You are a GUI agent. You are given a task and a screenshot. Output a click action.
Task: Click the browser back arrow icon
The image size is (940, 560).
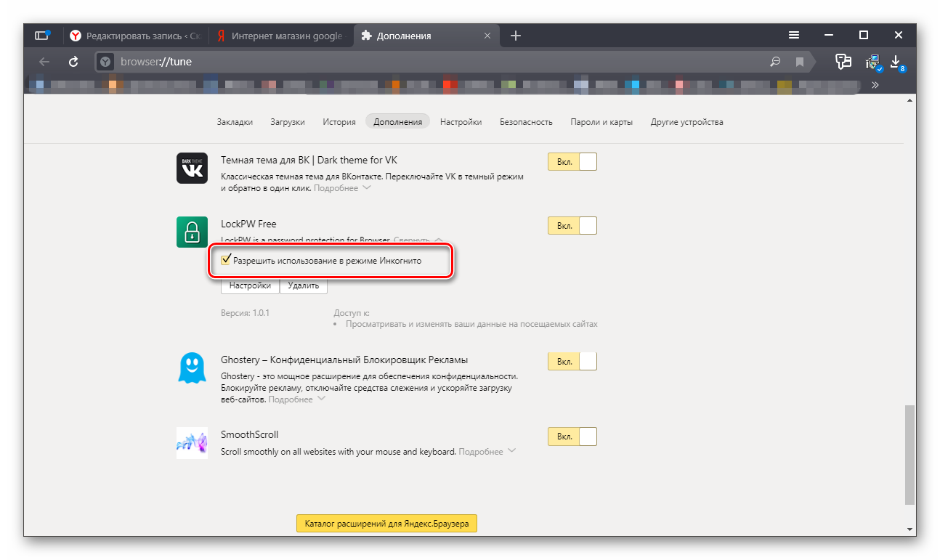point(44,62)
